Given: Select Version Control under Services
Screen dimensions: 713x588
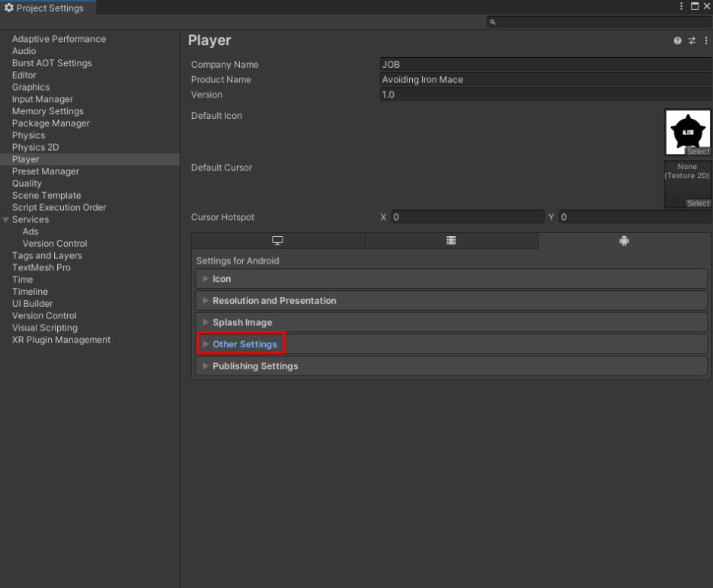Looking at the screenshot, I should (55, 244).
